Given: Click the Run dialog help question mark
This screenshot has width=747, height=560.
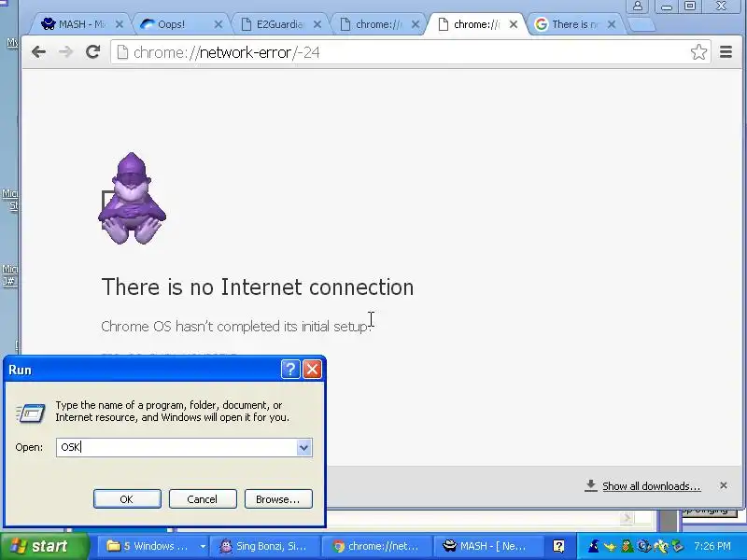Looking at the screenshot, I should 290,369.
